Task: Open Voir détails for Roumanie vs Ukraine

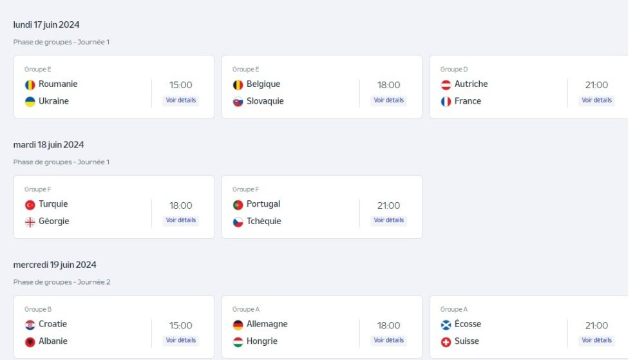Action: (181, 100)
